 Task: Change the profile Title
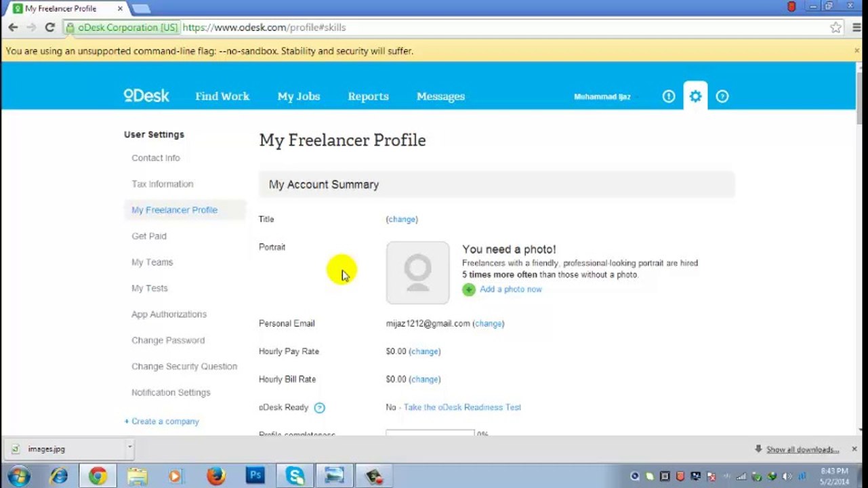pos(402,220)
